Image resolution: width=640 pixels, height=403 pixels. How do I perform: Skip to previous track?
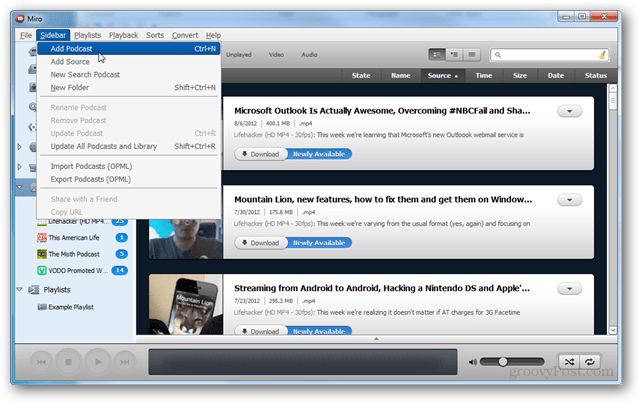41,362
